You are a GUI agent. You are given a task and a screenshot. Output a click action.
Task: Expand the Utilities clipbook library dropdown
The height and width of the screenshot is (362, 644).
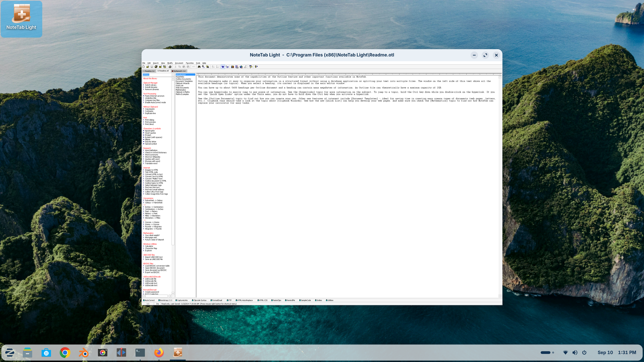pos(173,75)
